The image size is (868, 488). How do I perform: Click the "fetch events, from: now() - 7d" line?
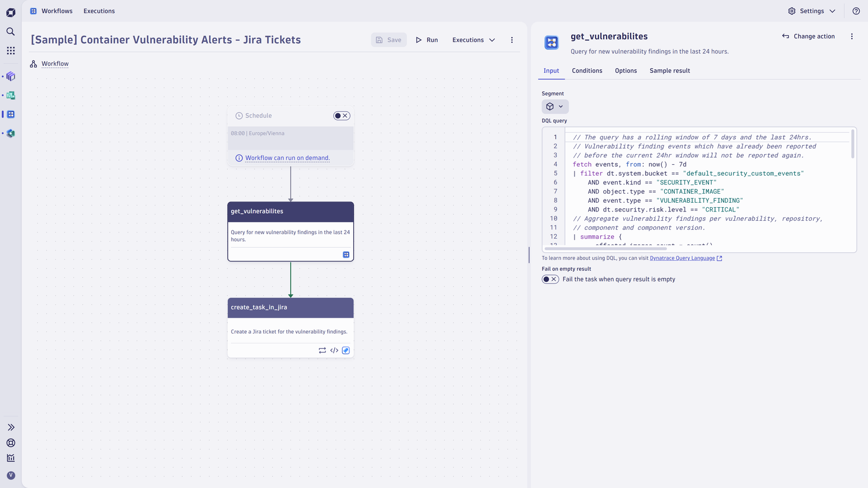pos(629,164)
